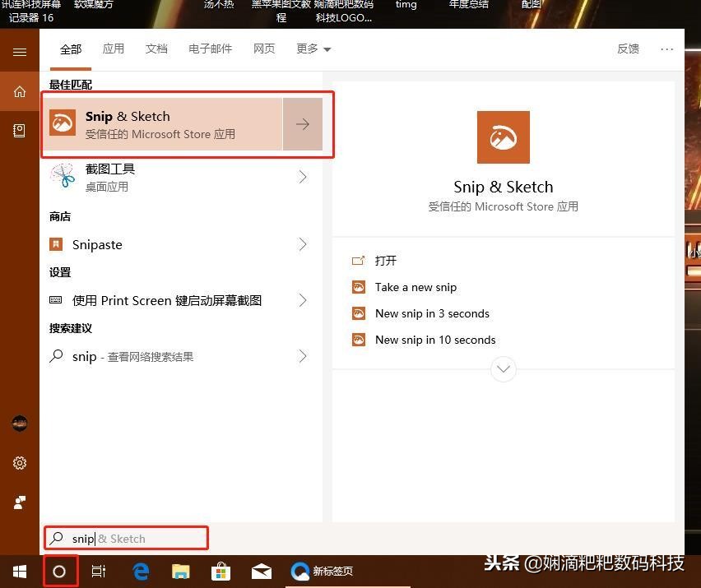This screenshot has width=701, height=588.
Task: Select the 全部 tab
Action: click(x=71, y=49)
